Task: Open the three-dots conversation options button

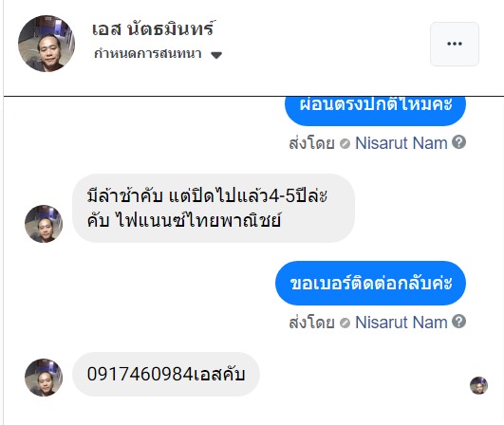Action: [x=455, y=44]
